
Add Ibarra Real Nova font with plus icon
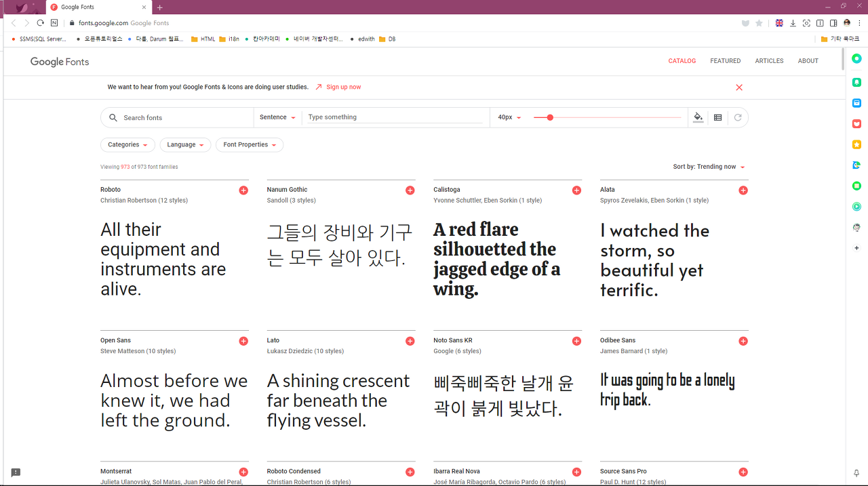coord(576,472)
